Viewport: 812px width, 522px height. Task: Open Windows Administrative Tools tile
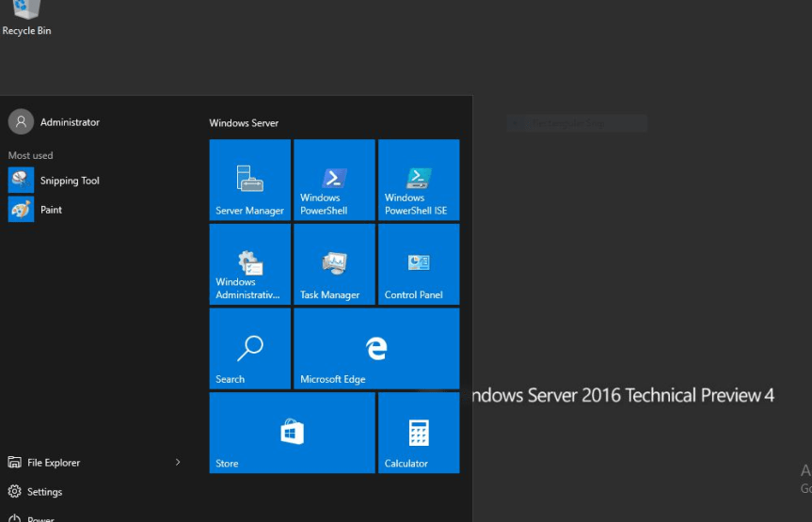pos(249,264)
